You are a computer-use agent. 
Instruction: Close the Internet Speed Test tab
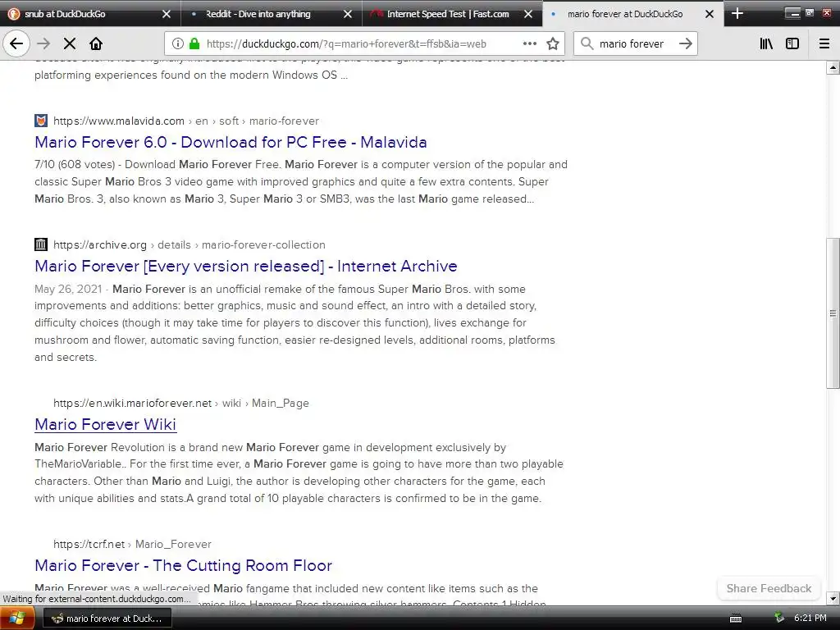(528, 14)
